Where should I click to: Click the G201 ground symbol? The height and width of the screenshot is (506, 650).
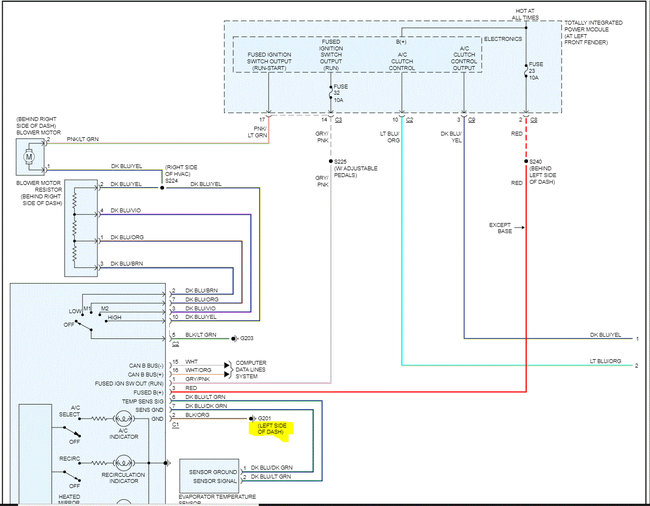(x=251, y=419)
